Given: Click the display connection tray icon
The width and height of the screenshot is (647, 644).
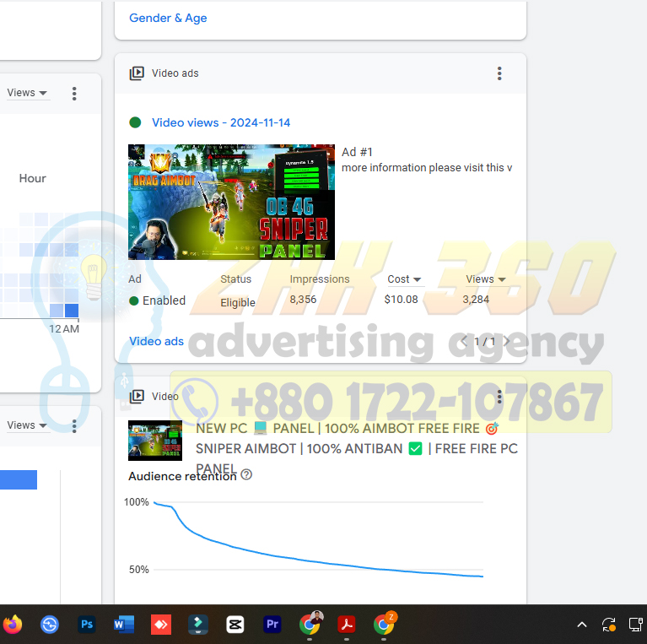Looking at the screenshot, I should [x=635, y=625].
